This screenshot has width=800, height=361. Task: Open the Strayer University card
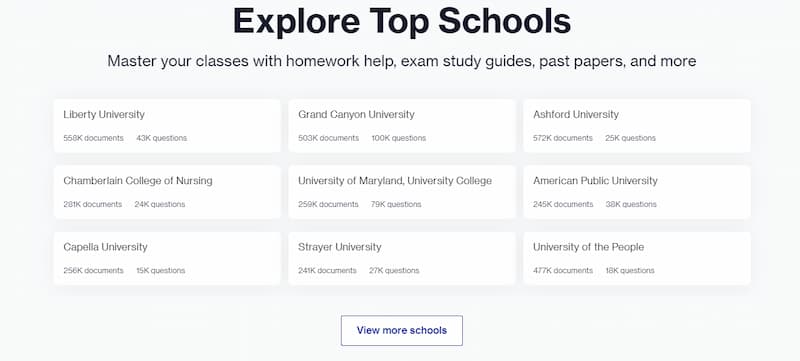click(x=402, y=259)
